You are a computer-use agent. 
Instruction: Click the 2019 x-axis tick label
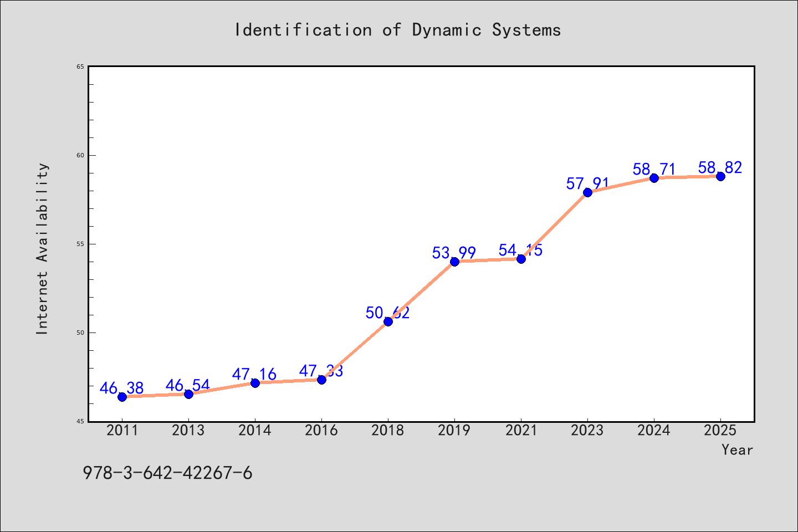[x=454, y=431]
